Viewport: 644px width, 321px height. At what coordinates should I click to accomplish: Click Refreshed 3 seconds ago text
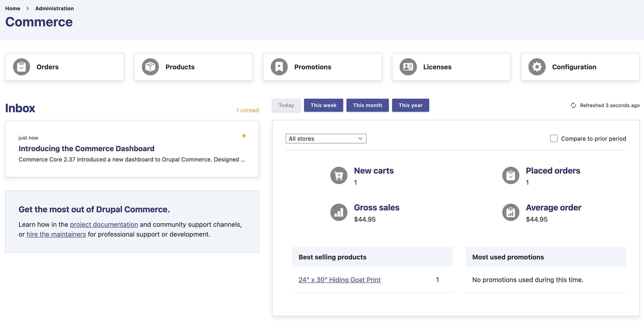tap(610, 105)
